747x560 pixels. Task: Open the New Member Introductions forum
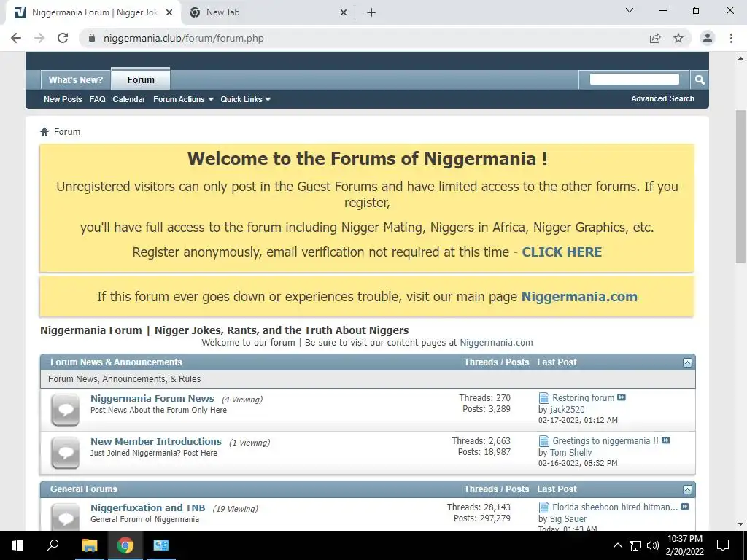pyautogui.click(x=156, y=441)
